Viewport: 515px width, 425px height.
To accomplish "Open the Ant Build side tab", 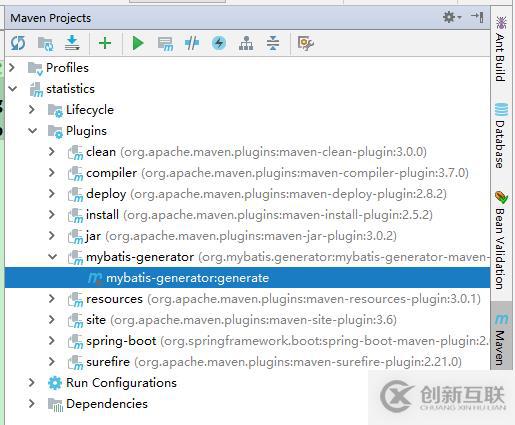I will 501,49.
